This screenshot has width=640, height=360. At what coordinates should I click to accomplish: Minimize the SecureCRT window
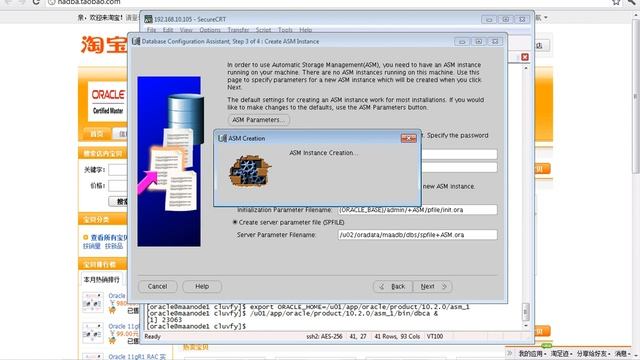tap(489, 19)
